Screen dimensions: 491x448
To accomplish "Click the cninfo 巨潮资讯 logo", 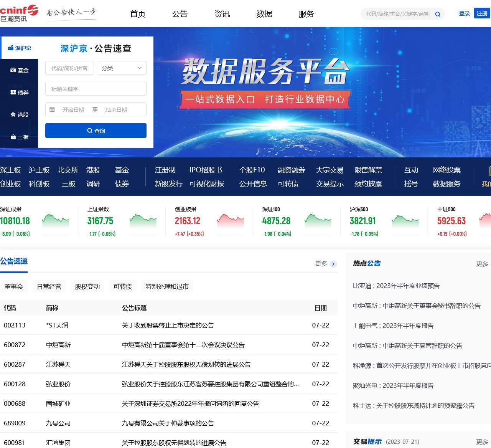I will point(19,13).
